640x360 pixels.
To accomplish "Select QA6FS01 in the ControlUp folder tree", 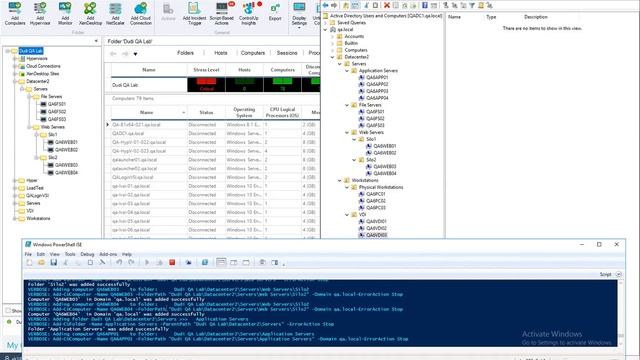I will coord(57,104).
